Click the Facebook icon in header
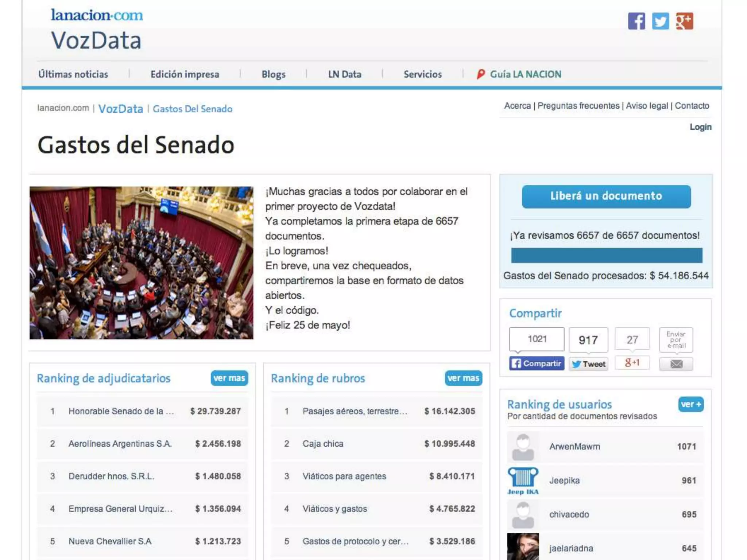747x560 pixels. pos(636,21)
